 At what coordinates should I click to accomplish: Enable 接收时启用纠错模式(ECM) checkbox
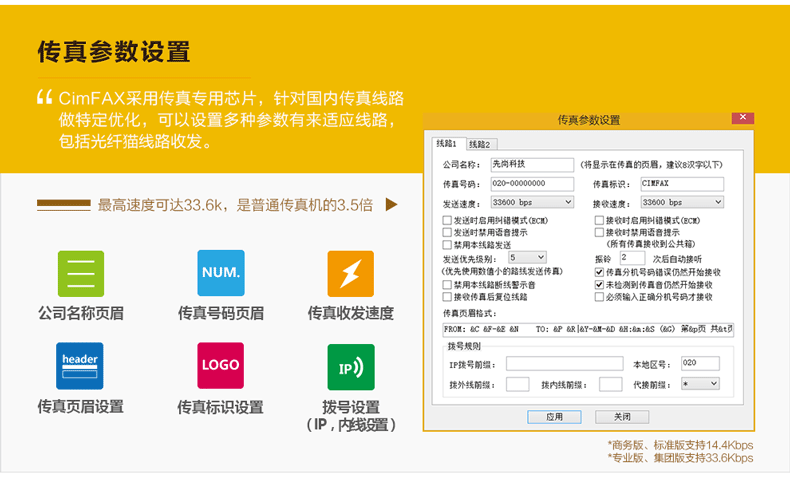(599, 220)
